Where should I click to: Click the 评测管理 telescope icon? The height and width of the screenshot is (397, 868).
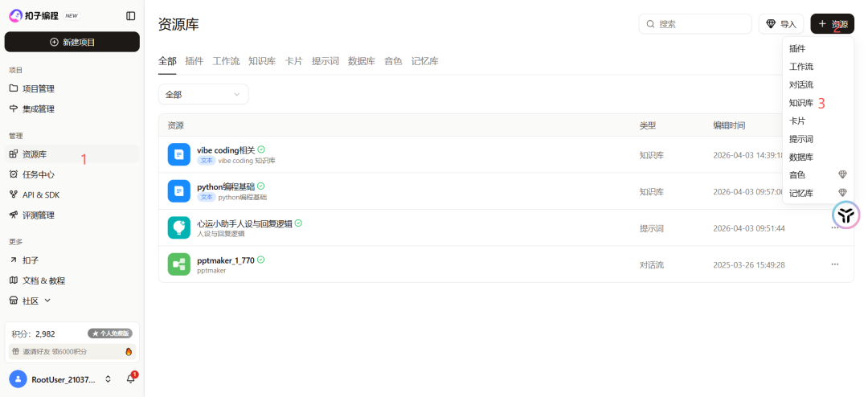14,215
